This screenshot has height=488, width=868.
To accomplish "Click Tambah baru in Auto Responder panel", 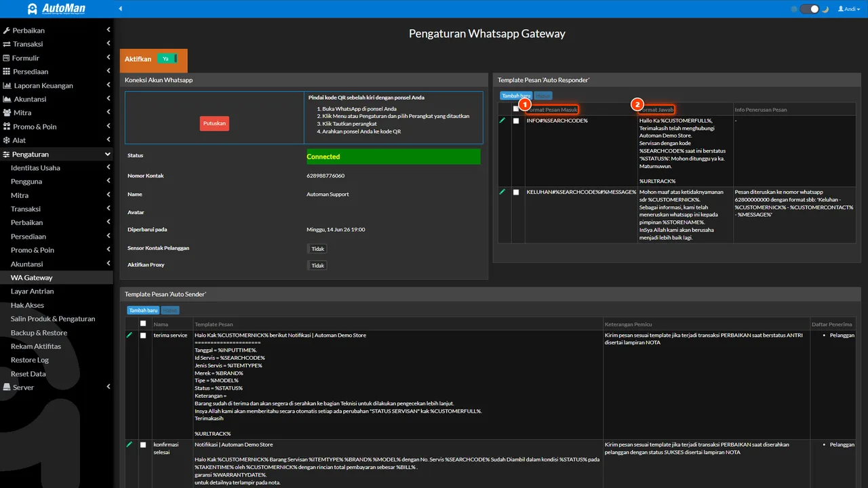I will (516, 96).
